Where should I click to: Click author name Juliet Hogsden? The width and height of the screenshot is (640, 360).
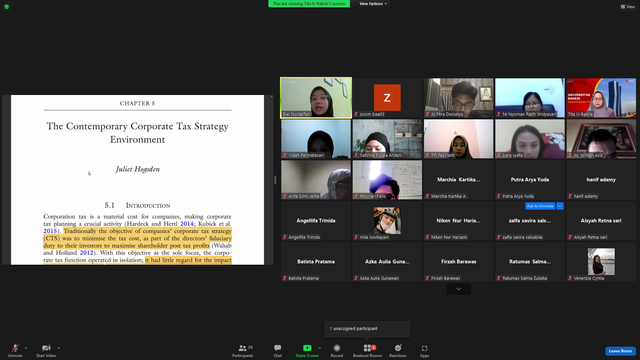[x=138, y=169]
